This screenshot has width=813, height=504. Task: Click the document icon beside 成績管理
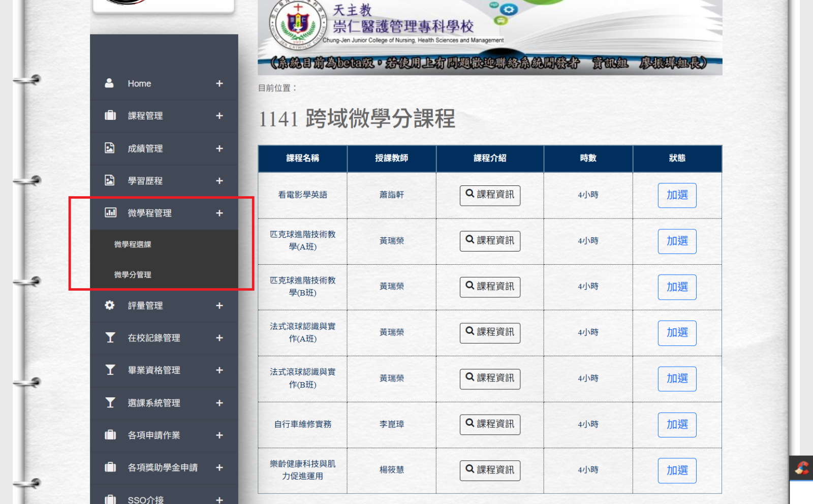pos(110,148)
